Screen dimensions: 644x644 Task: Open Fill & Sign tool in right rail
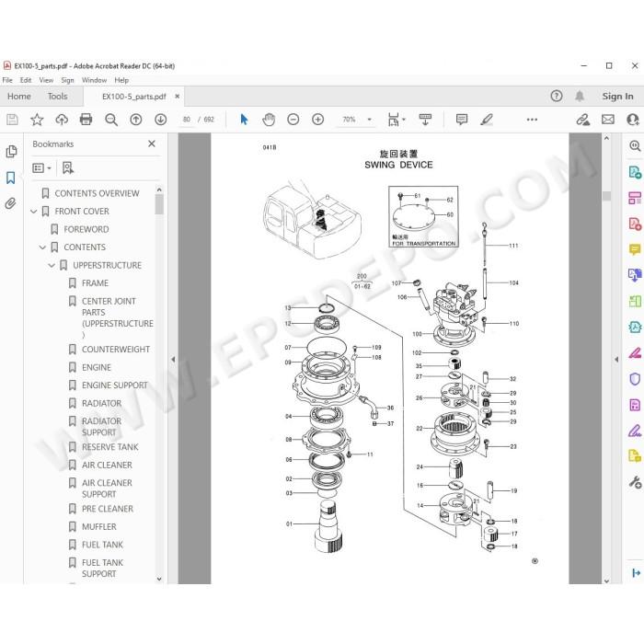[x=635, y=431]
